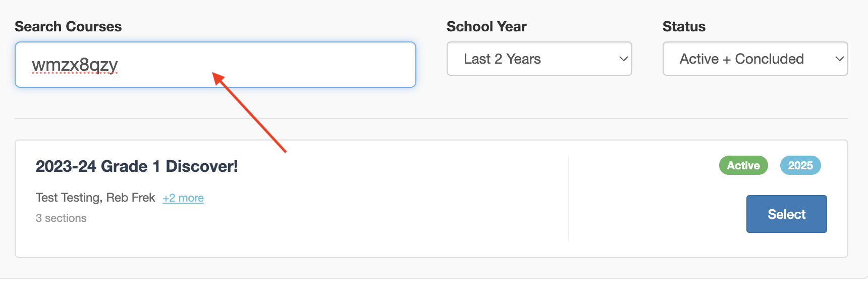Click the "2023-24 Grade 1 Discover!" course title

[137, 166]
